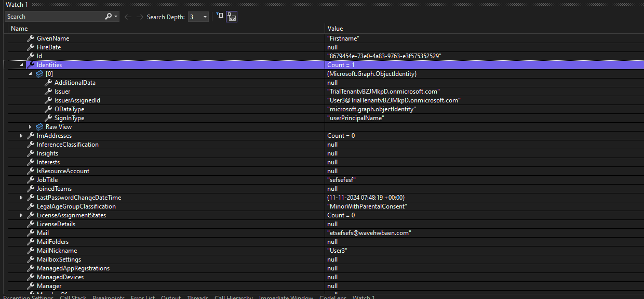
Task: Click the wrench icon beside AdditionalData
Action: tap(48, 83)
